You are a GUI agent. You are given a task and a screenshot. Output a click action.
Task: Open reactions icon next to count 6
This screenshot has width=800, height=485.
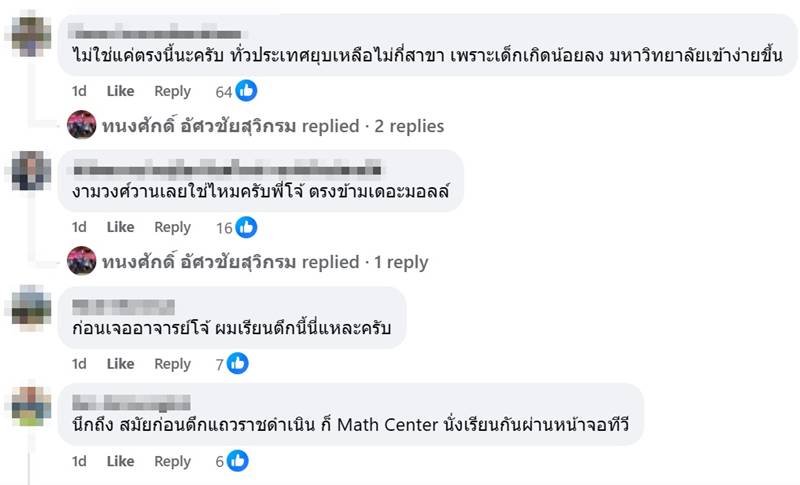pos(238,461)
